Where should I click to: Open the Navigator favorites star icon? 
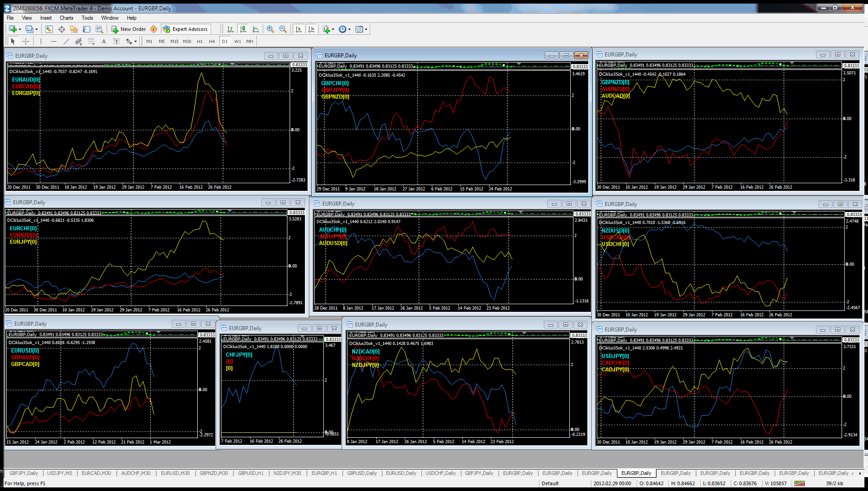click(74, 29)
